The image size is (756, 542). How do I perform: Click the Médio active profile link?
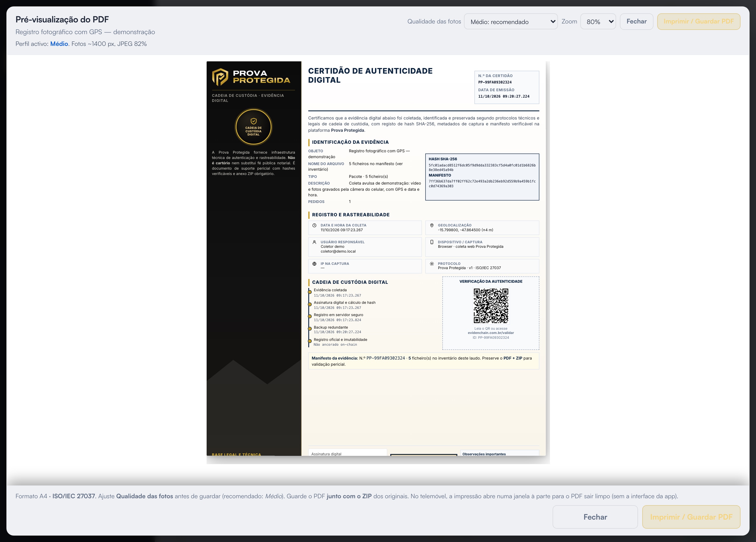pyautogui.click(x=59, y=44)
